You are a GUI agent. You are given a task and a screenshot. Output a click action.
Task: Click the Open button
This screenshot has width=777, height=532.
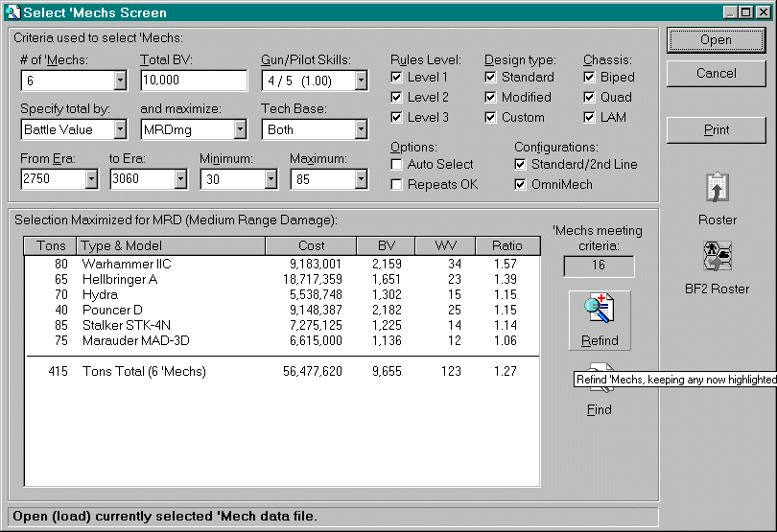click(716, 40)
